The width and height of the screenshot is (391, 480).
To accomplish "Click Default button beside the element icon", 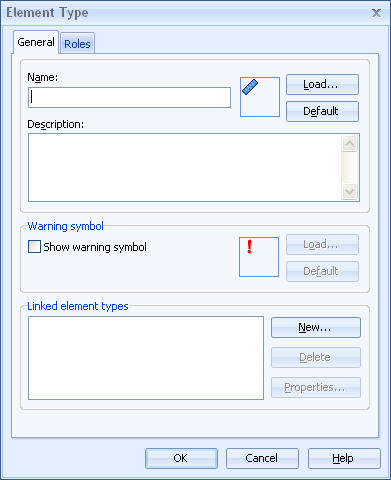I will coord(322,111).
